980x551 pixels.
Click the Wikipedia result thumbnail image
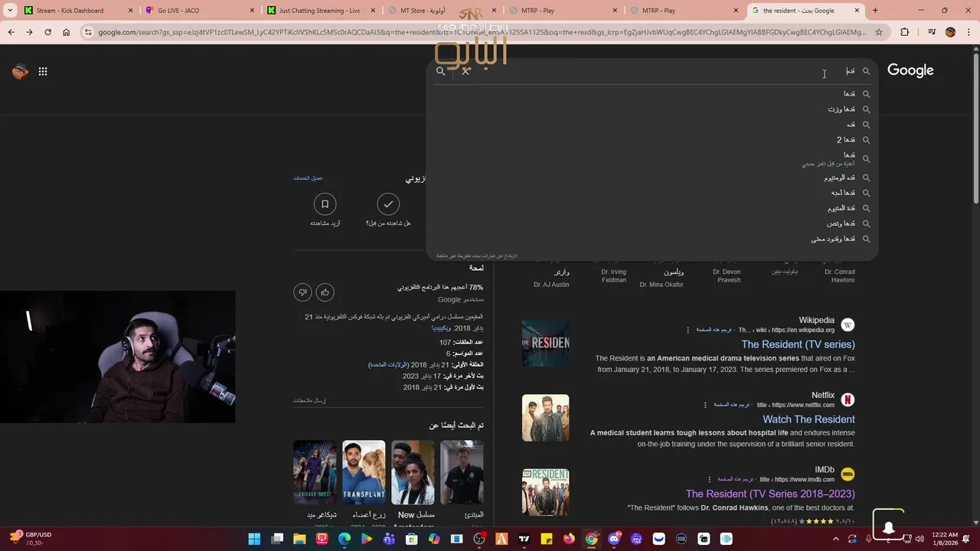[545, 343]
